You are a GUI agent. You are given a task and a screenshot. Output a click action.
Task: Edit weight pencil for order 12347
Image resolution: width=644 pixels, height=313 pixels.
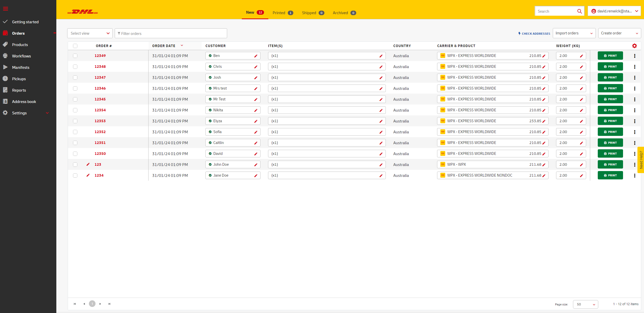point(581,78)
